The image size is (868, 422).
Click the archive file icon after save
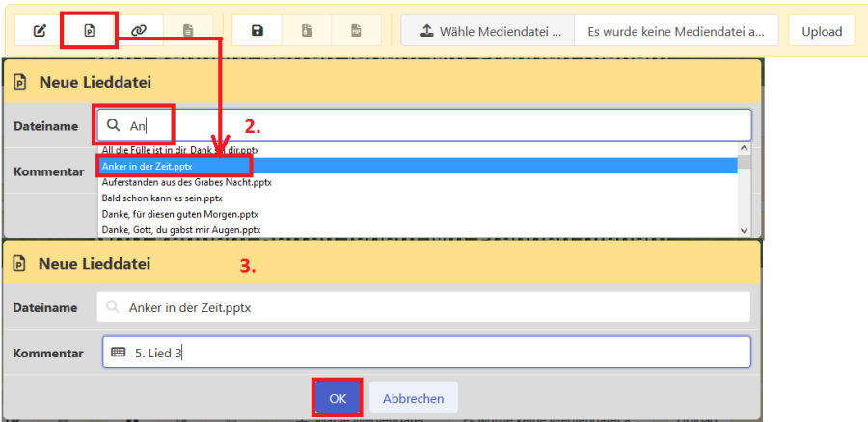point(307,31)
